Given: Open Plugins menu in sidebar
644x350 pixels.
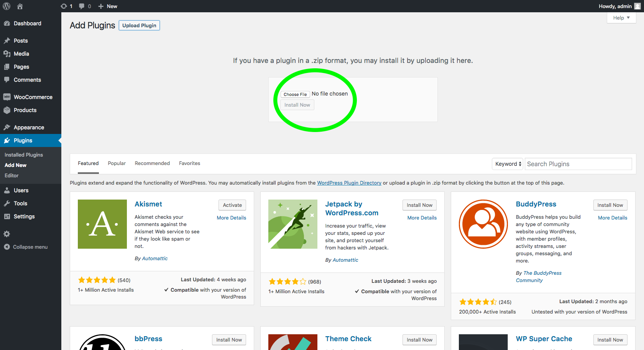Looking at the screenshot, I should point(31,140).
